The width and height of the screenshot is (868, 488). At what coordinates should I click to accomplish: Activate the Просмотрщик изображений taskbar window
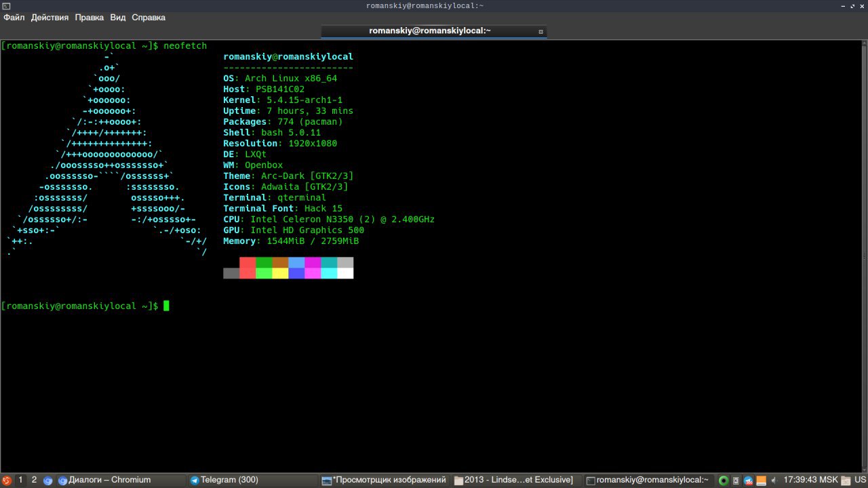(384, 480)
